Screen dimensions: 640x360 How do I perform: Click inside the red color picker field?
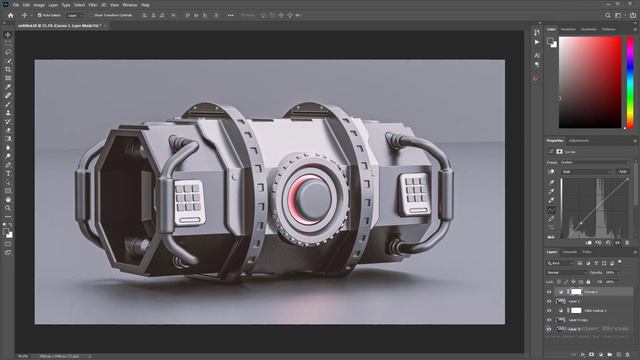pyautogui.click(x=590, y=82)
